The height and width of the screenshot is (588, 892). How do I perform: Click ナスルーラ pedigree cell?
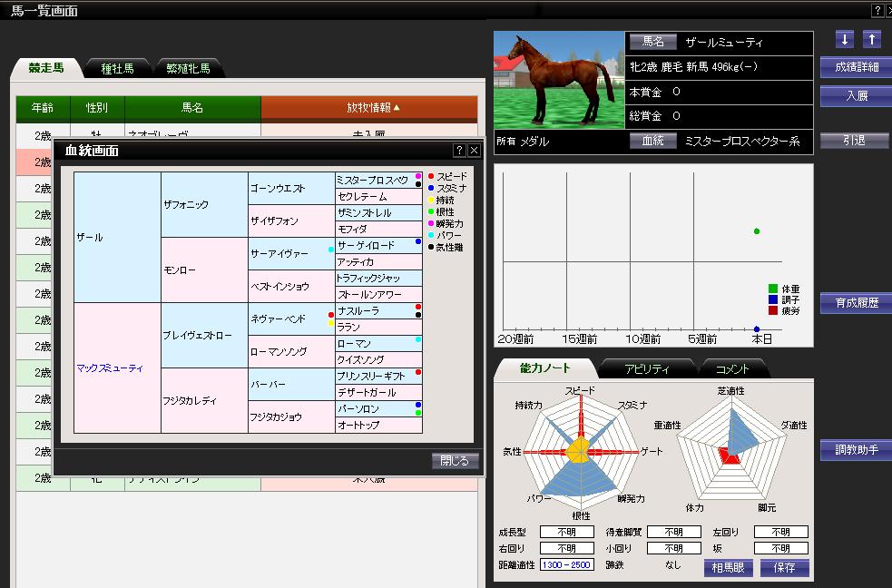click(378, 310)
